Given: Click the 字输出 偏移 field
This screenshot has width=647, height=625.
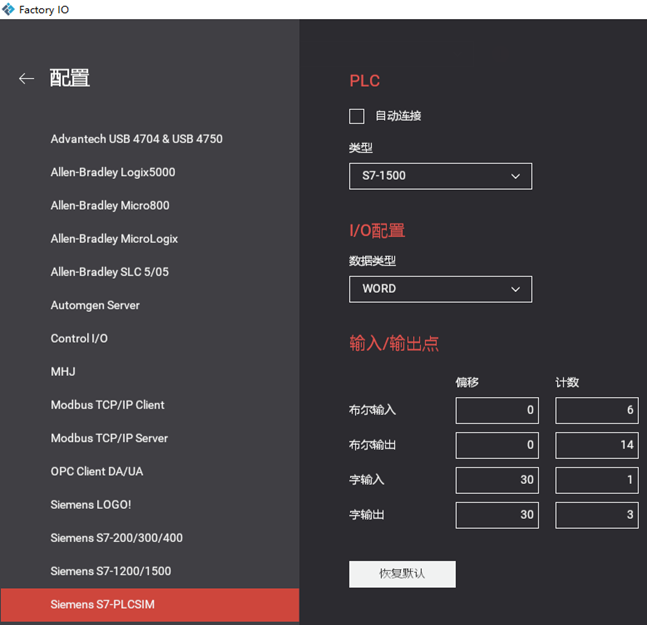Looking at the screenshot, I should point(497,515).
